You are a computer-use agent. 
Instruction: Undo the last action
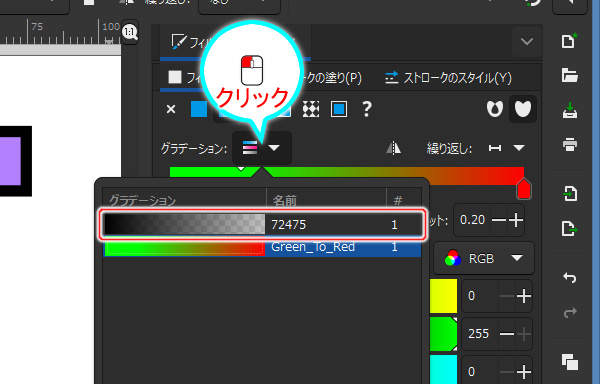pos(570,278)
